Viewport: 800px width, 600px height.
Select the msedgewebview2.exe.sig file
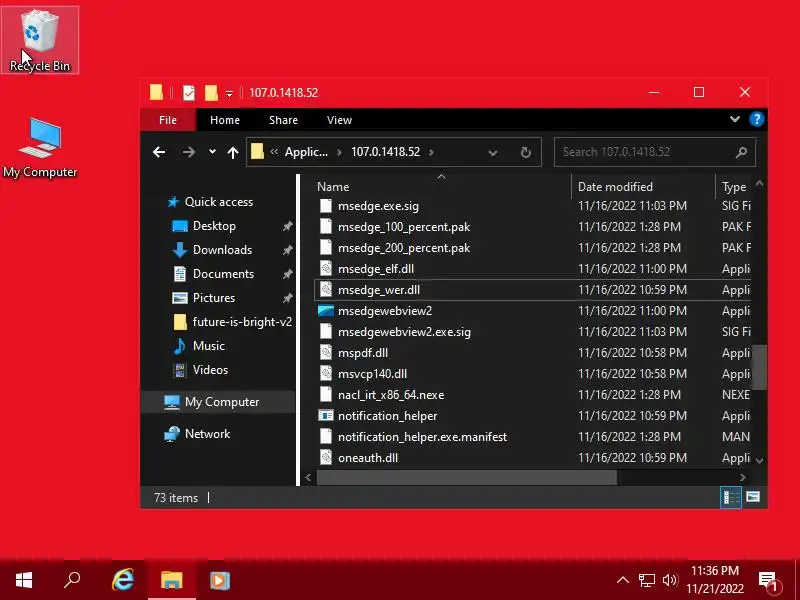(404, 332)
